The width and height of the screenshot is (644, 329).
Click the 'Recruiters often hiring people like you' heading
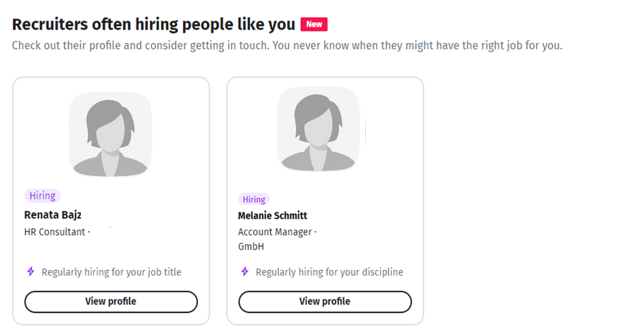153,24
